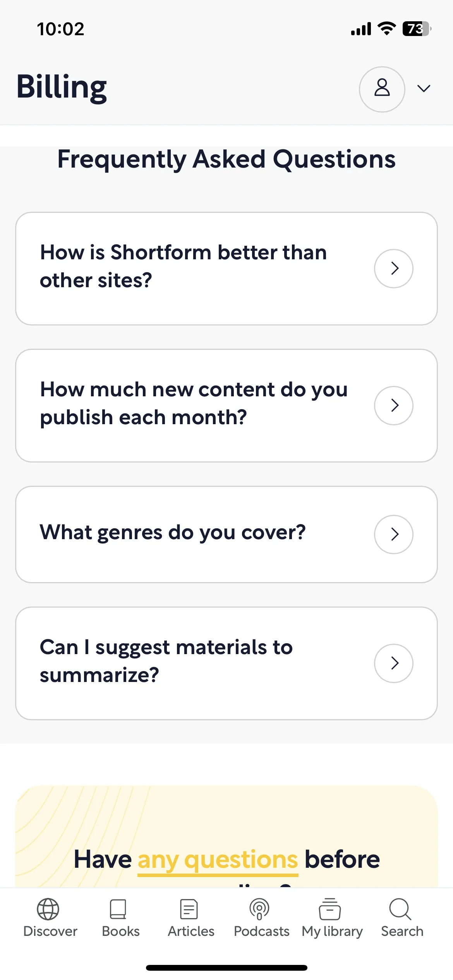Expand the account dropdown chevron beside avatar
This screenshot has height=980, width=453.
[x=424, y=89]
